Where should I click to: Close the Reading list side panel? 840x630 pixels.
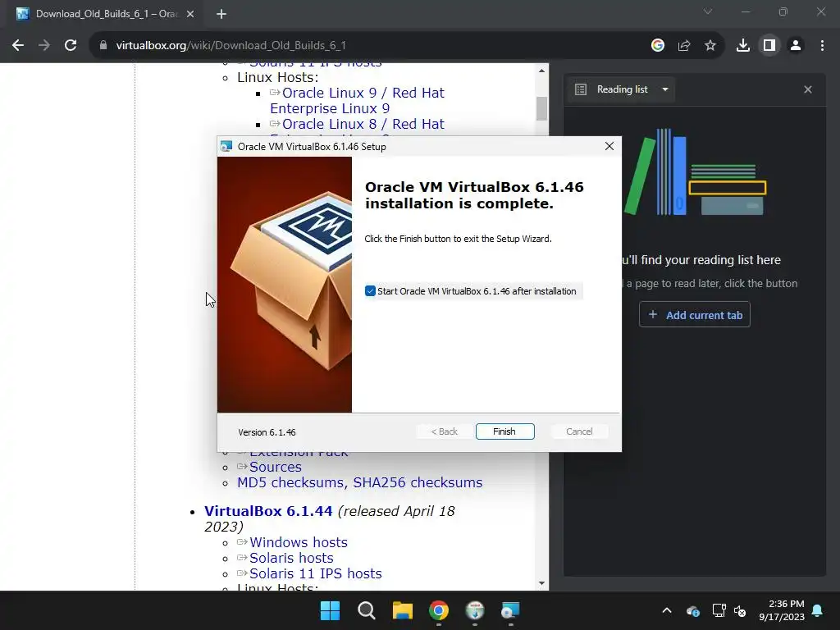pos(808,89)
